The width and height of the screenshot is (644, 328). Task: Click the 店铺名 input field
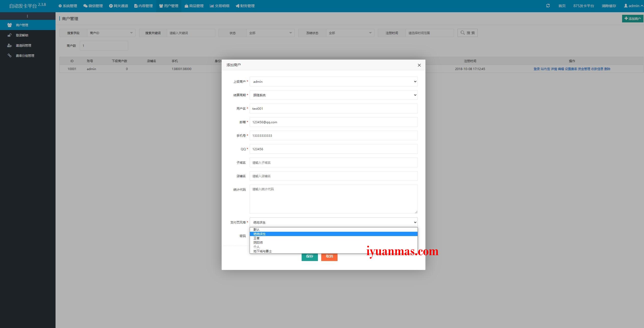333,176
